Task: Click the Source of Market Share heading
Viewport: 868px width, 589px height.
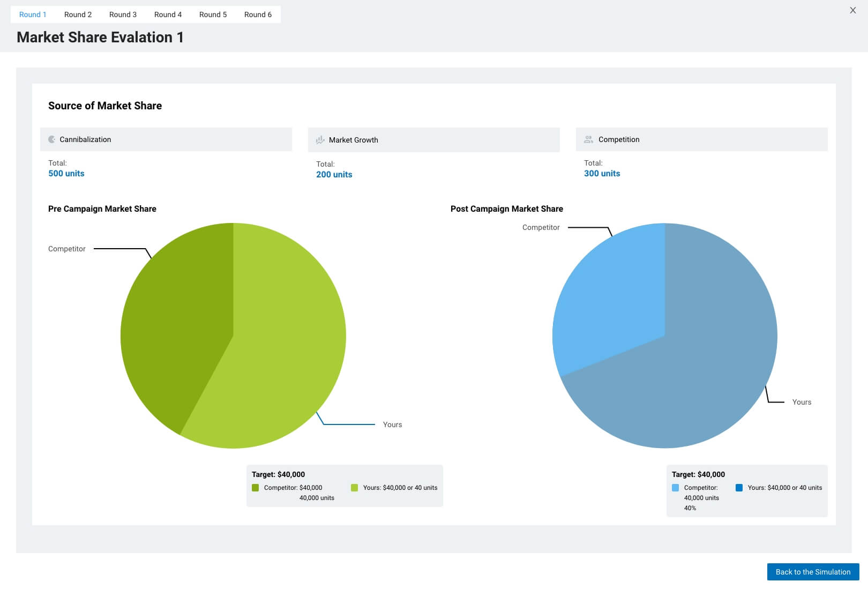Action: point(105,106)
